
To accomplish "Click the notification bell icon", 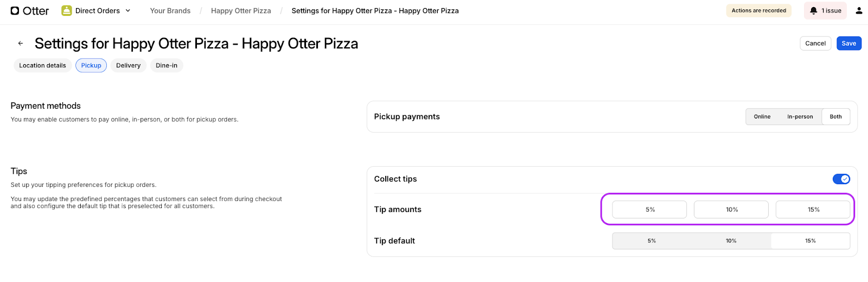I will click(813, 11).
